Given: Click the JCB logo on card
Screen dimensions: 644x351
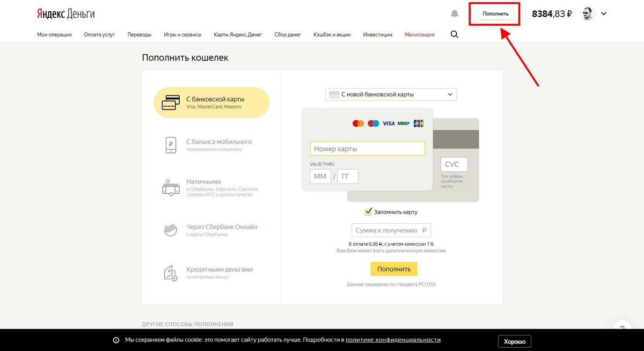Looking at the screenshot, I should pyautogui.click(x=419, y=123).
